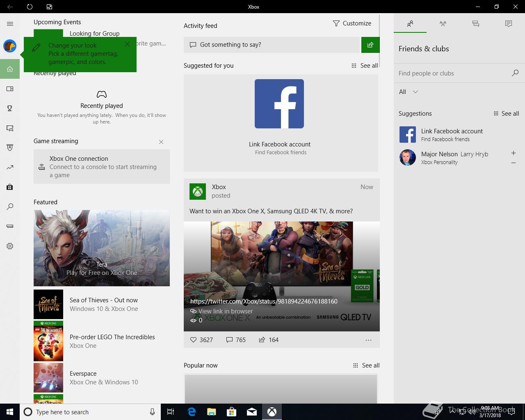The height and width of the screenshot is (420, 525).
Task: Open Microsoft Store bag icon in sidebar
Action: (10, 187)
